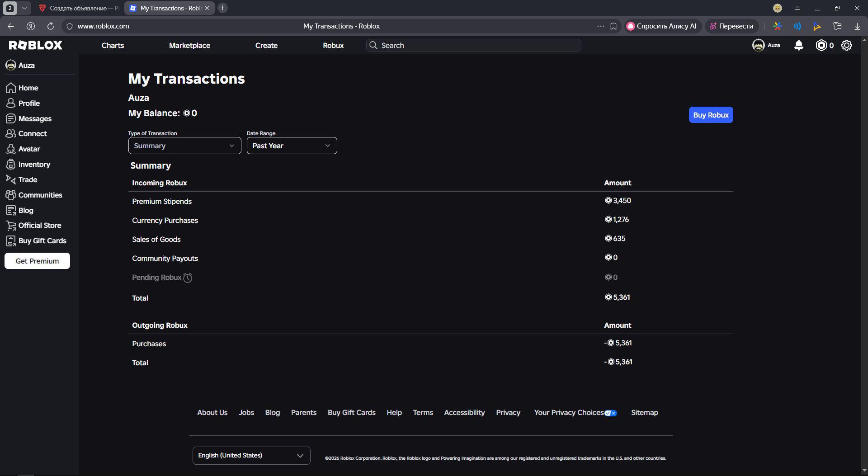Reload the page

coord(51,26)
